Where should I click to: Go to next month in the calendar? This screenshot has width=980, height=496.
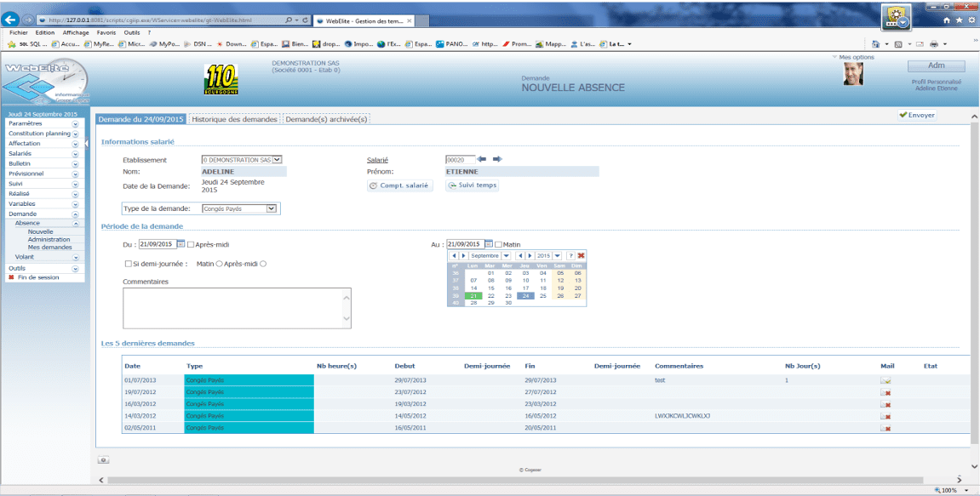[x=463, y=255]
